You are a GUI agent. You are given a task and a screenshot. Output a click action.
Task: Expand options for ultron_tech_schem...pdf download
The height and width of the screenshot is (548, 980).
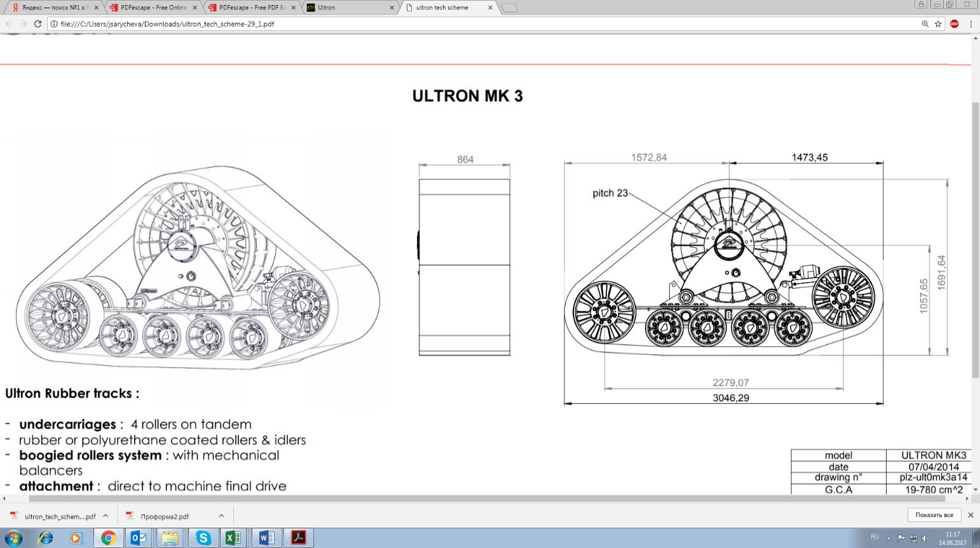[105, 516]
